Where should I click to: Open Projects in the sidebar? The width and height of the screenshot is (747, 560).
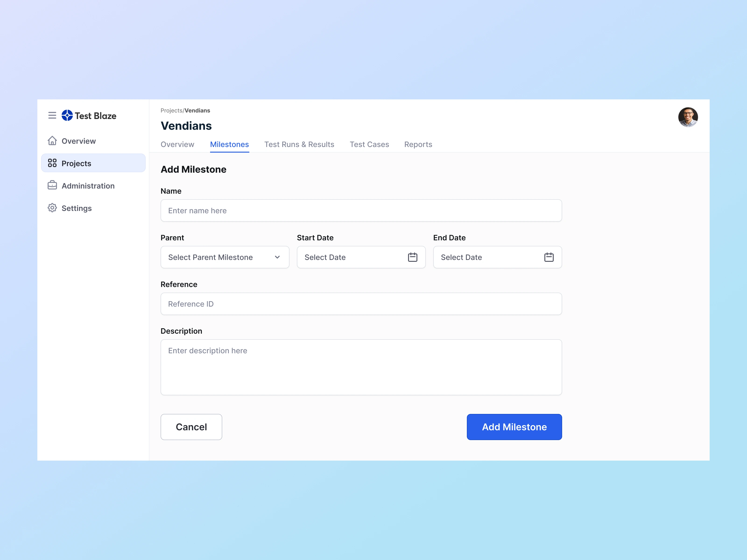point(93,163)
